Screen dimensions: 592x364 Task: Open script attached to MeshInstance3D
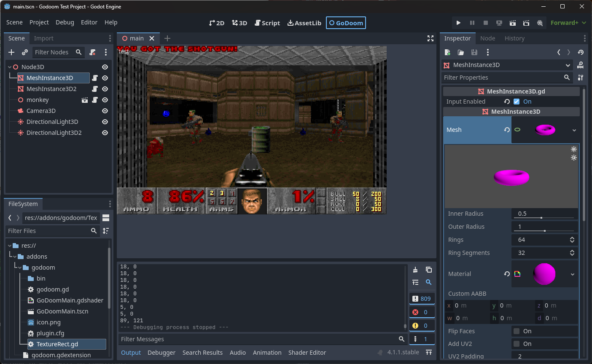[x=95, y=78]
